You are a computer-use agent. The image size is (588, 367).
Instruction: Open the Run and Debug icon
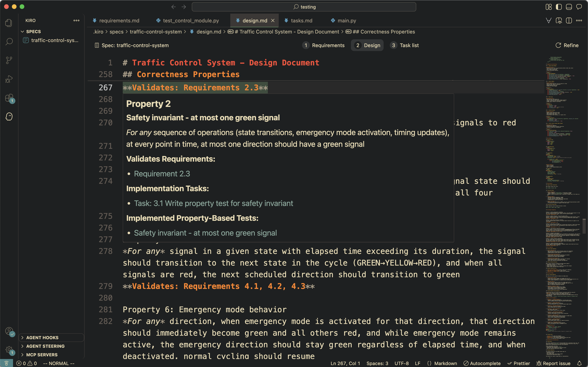click(x=9, y=79)
